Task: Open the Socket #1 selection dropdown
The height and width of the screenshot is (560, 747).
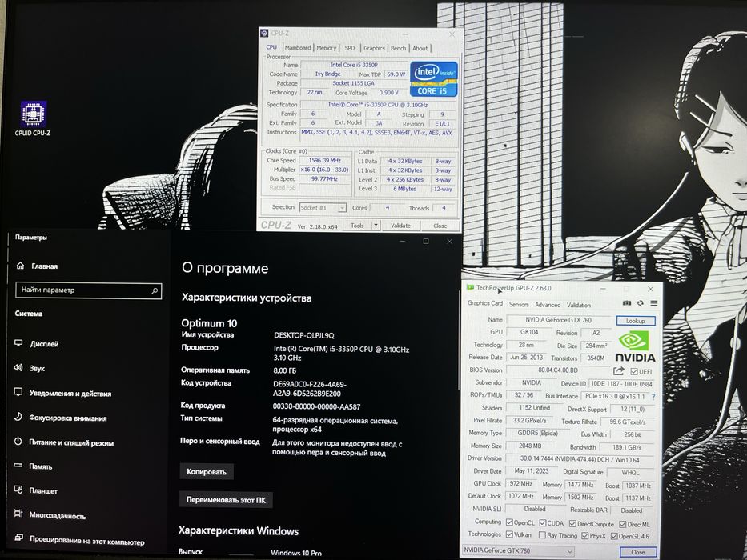Action: point(323,208)
